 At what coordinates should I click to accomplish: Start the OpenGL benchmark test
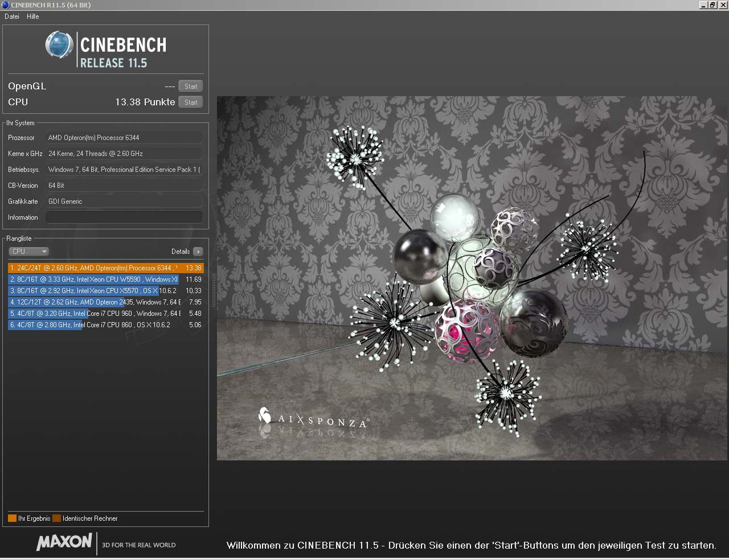[191, 87]
